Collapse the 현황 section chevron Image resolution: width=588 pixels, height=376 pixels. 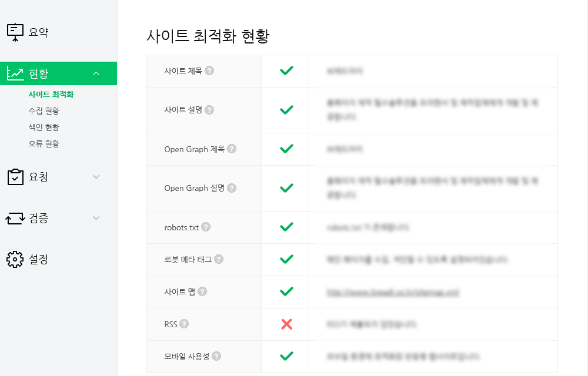tap(96, 73)
